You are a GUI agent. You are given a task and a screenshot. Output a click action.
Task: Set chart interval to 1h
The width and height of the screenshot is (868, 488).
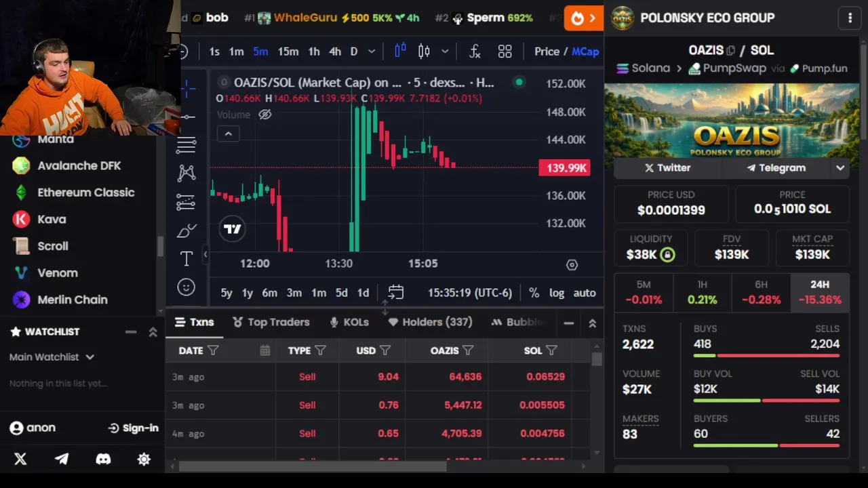[x=314, y=52]
